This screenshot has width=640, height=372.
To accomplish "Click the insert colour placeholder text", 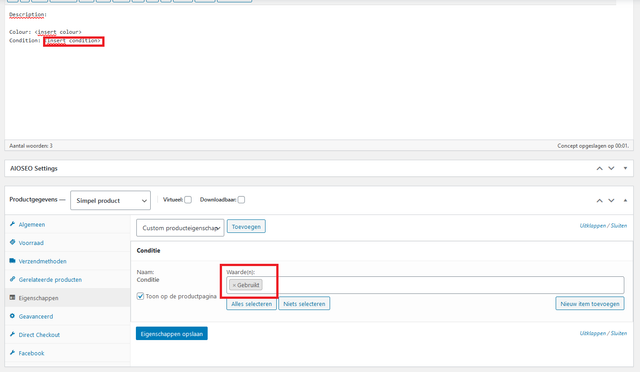I will pos(58,32).
